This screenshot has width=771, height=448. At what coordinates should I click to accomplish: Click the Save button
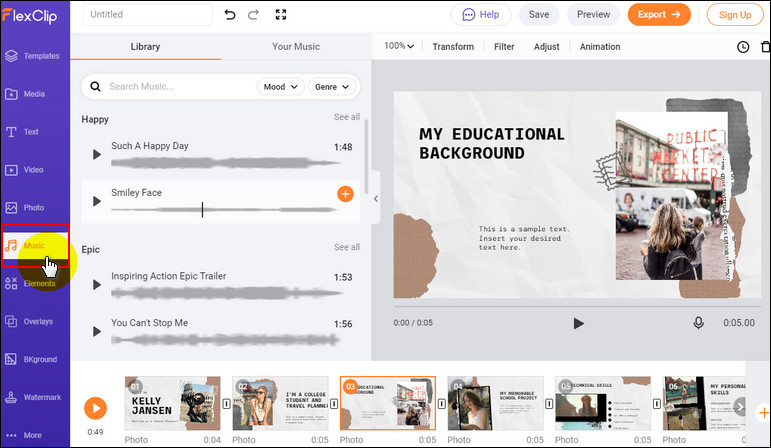click(x=539, y=15)
